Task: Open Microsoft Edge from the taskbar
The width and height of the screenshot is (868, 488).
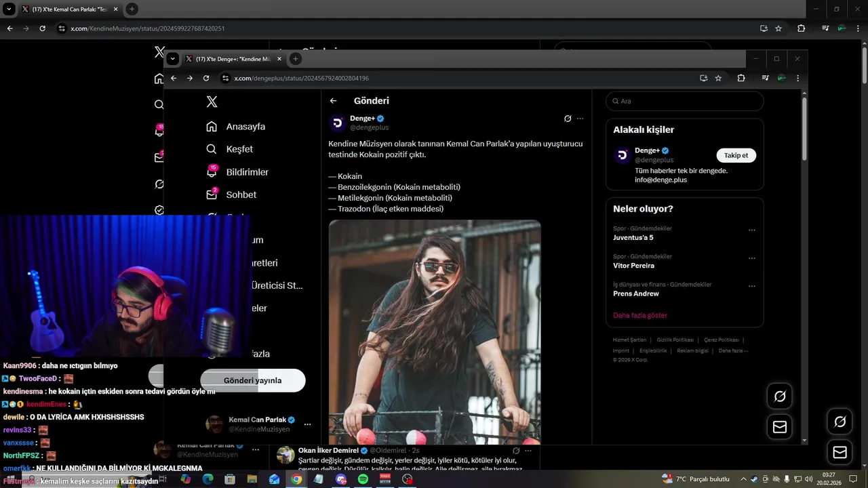Action: pyautogui.click(x=208, y=479)
